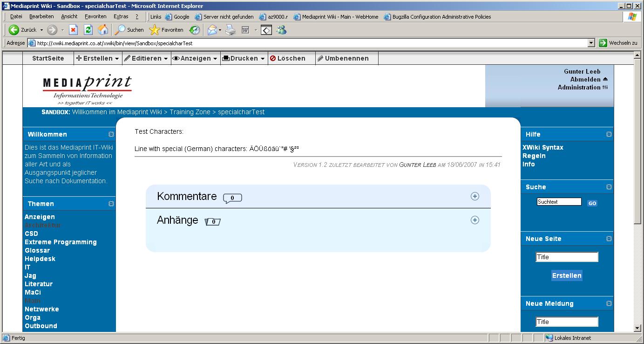The image size is (644, 344).
Task: Open the Ansicht menu
Action: [x=69, y=17]
